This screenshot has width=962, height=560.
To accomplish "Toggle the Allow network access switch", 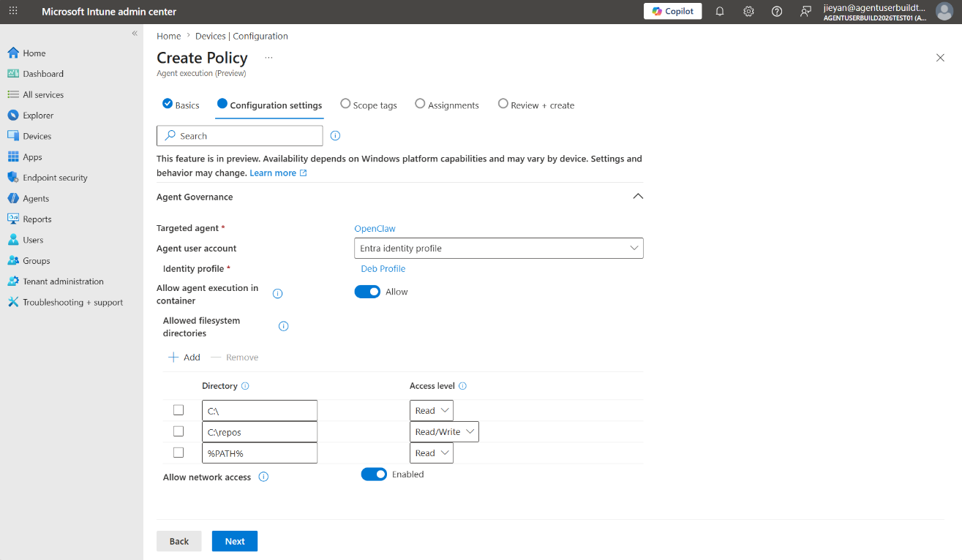I will [x=374, y=474].
